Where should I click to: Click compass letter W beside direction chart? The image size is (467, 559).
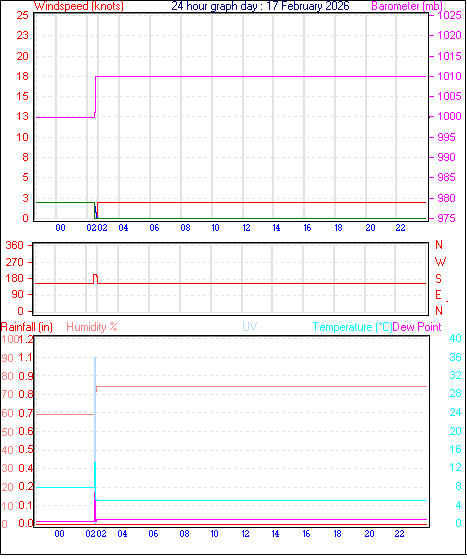tap(440, 262)
